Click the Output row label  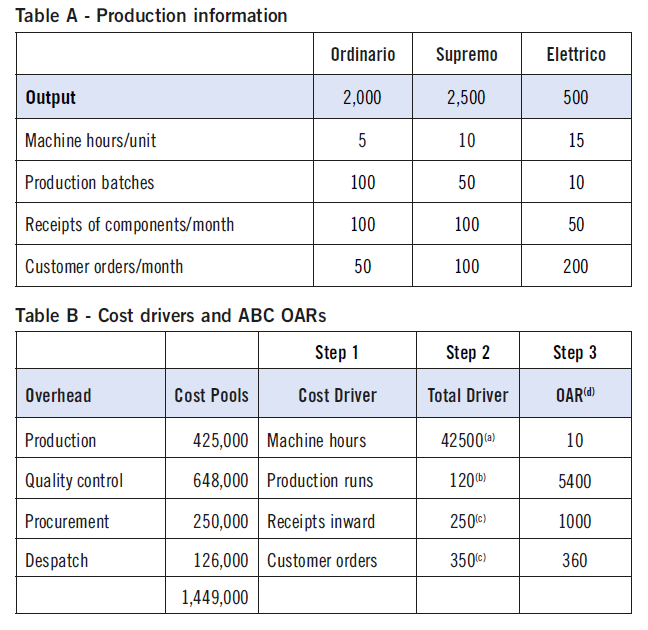(x=50, y=98)
